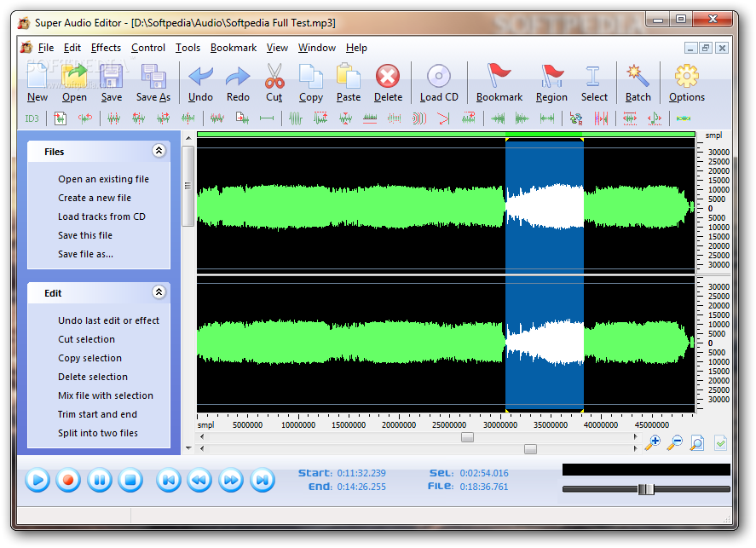
Task: Click the fade-in waveform icon
Action: [498, 118]
